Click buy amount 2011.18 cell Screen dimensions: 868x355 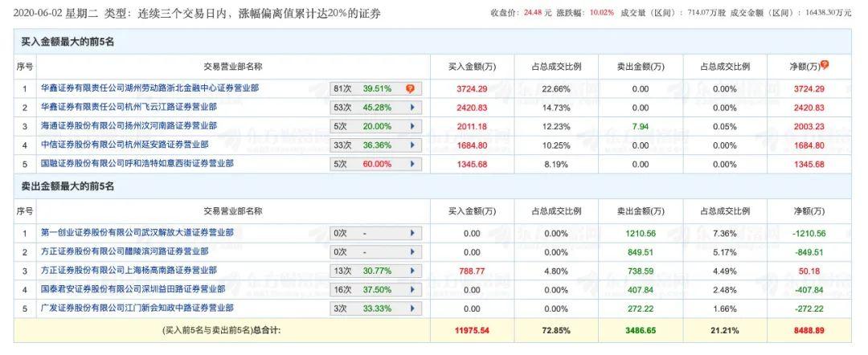[472, 126]
